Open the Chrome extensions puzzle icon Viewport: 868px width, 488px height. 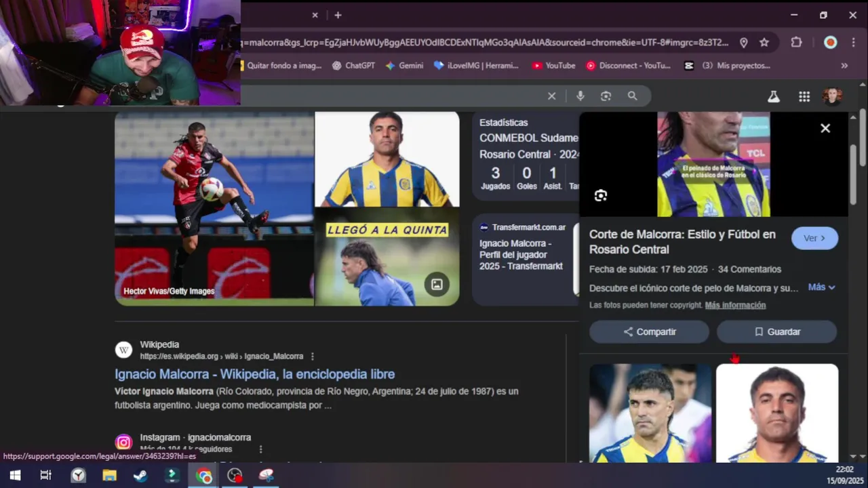[796, 42]
